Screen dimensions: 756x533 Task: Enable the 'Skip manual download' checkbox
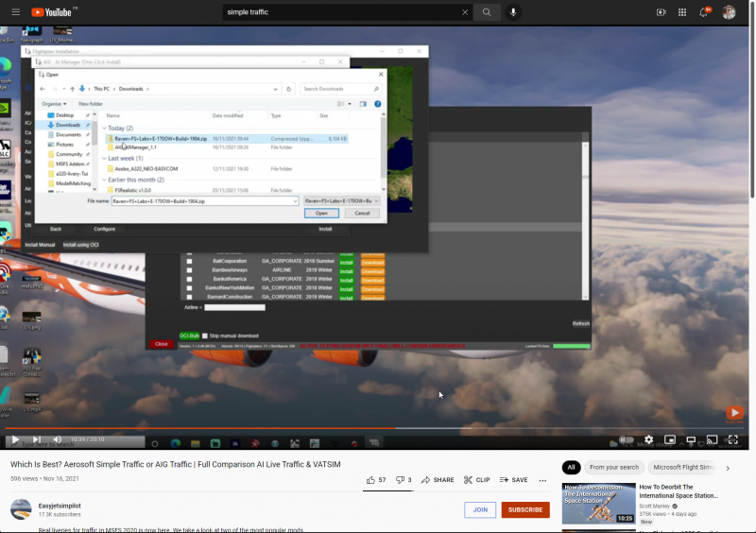(205, 336)
